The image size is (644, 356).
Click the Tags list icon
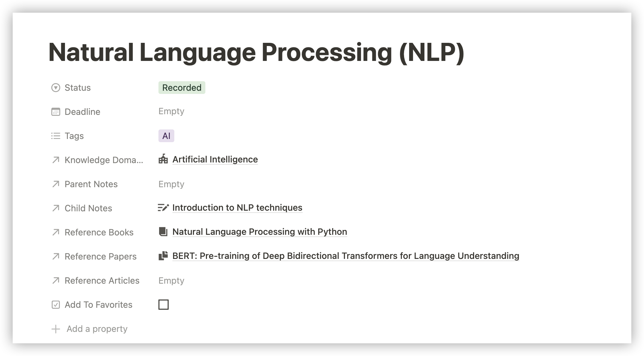click(56, 136)
